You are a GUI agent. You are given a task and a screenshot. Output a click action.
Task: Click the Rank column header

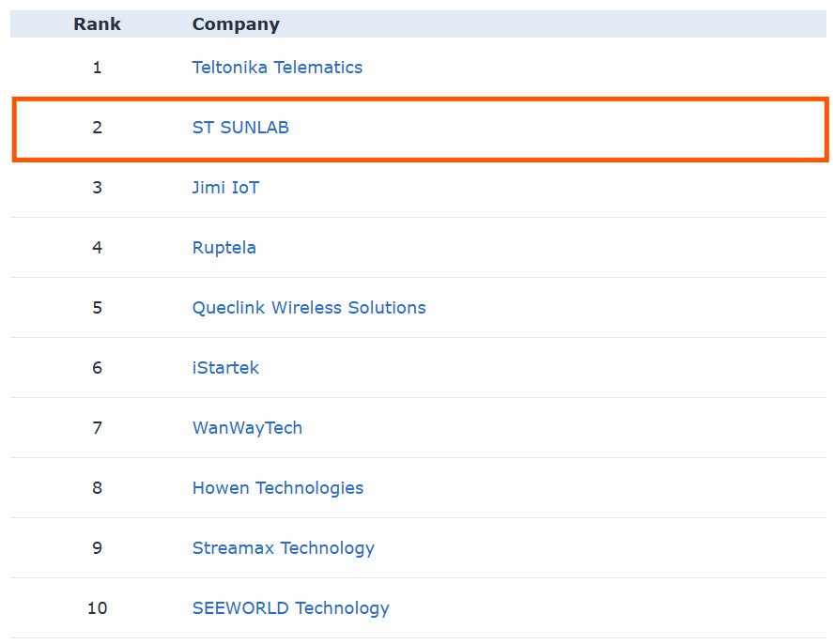97,24
